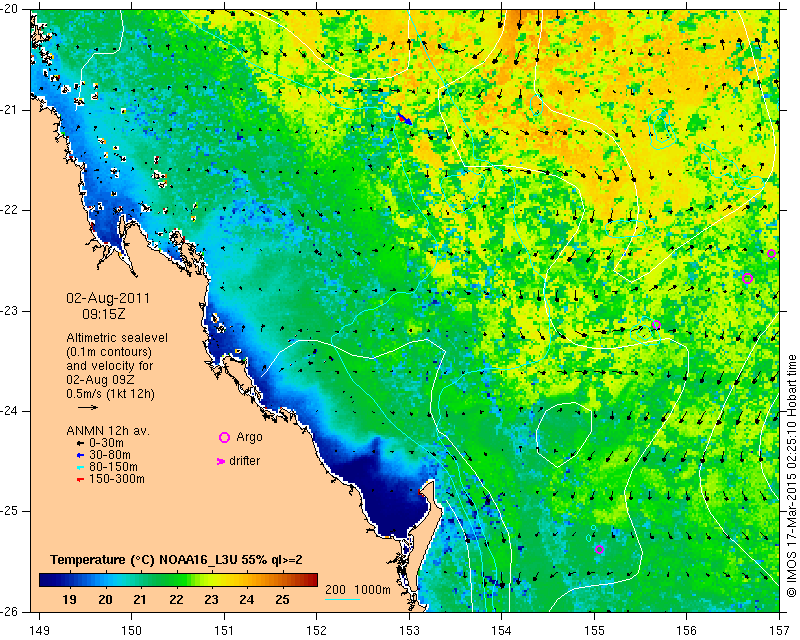
Task: Click the latitude axis label -25
Action: tap(9, 511)
